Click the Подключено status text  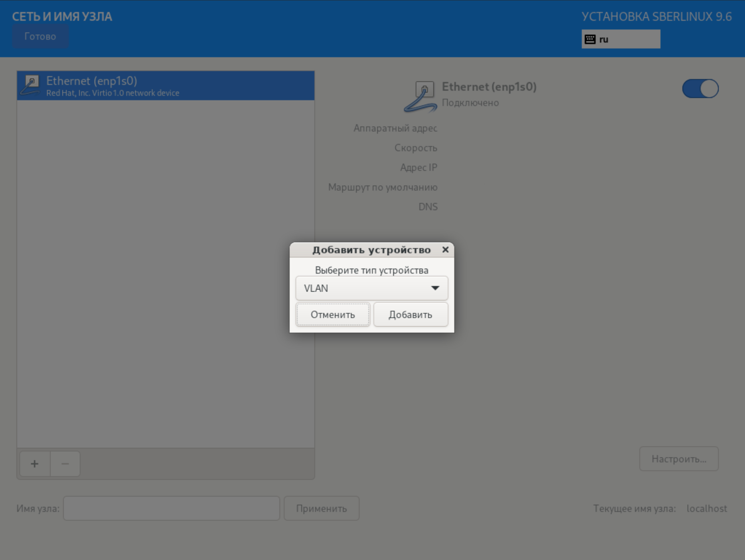coord(470,103)
